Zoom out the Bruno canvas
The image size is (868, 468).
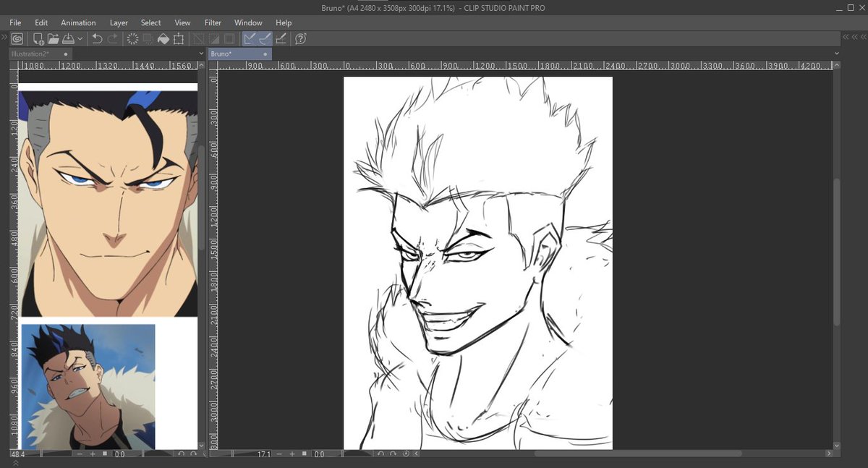tap(279, 454)
